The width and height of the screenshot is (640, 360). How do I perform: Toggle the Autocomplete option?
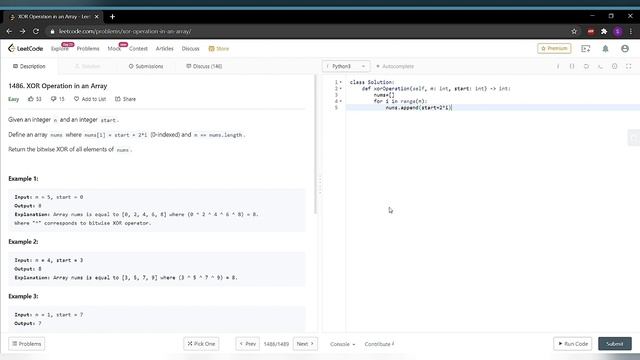pos(395,66)
